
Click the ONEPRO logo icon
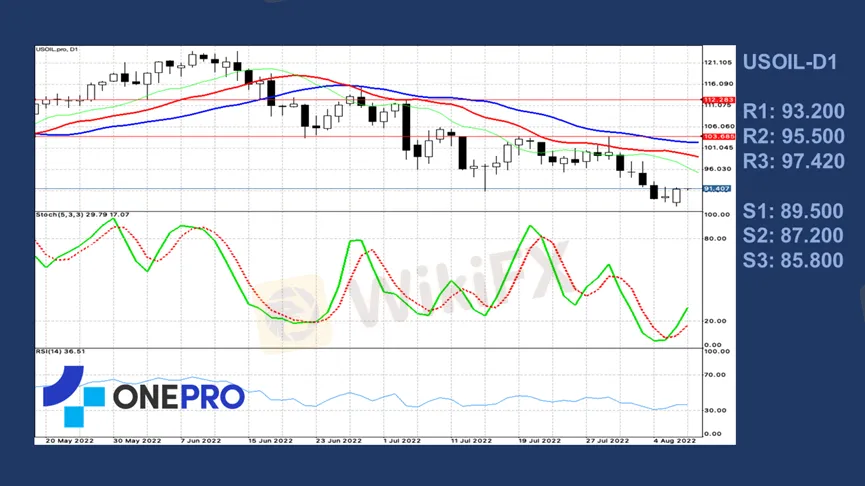coord(72,396)
